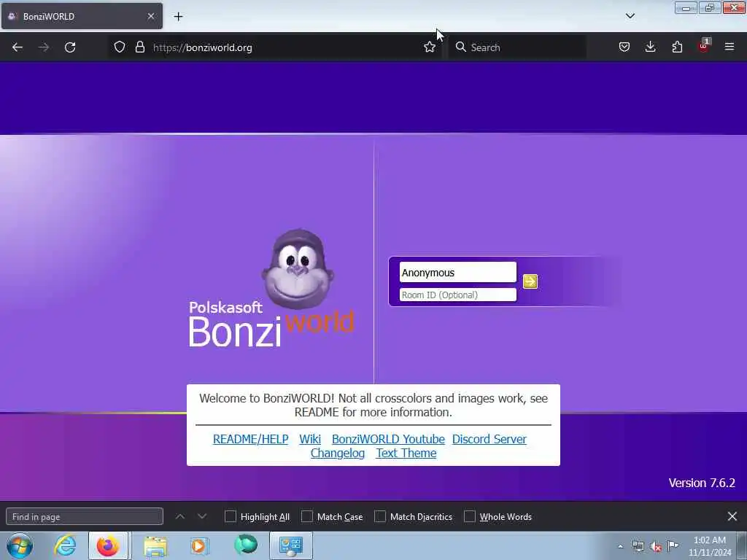Open the tracking protection shield icon
This screenshot has width=747, height=560.
[x=120, y=47]
